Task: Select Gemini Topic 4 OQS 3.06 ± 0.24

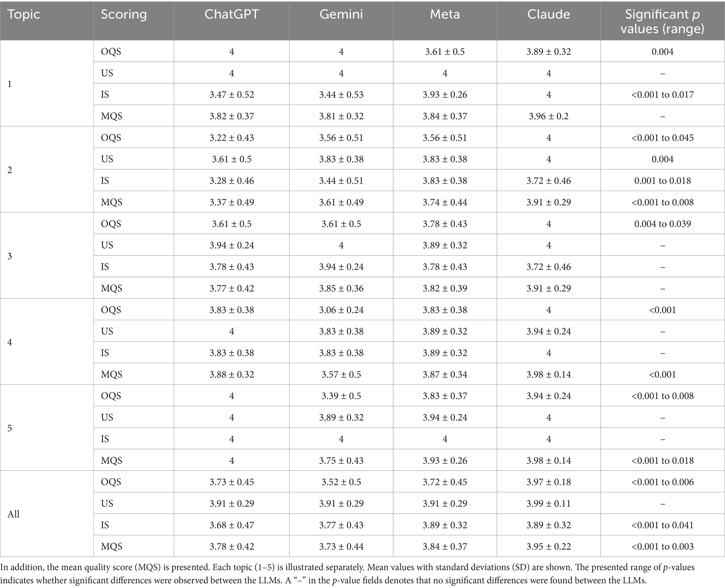Action: (341, 310)
